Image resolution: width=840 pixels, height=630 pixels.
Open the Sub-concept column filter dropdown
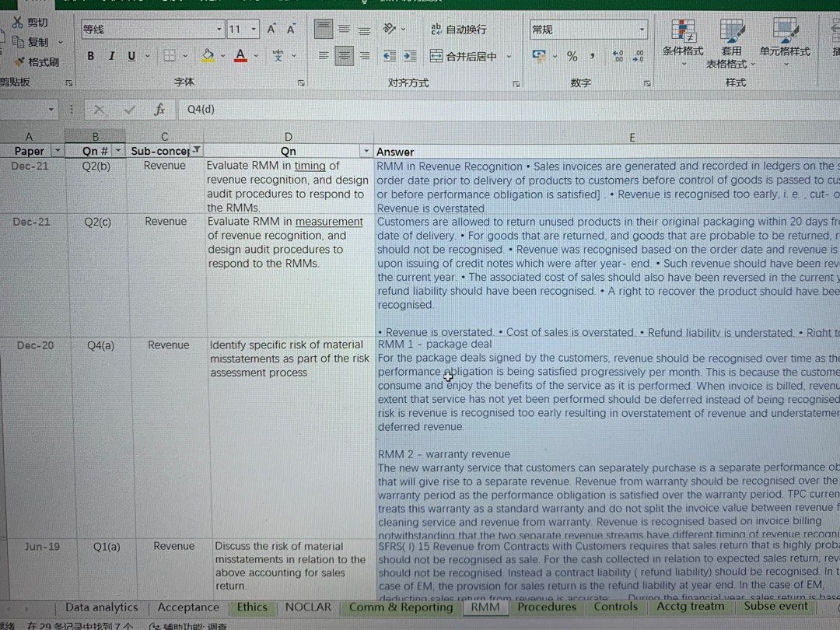click(x=196, y=150)
